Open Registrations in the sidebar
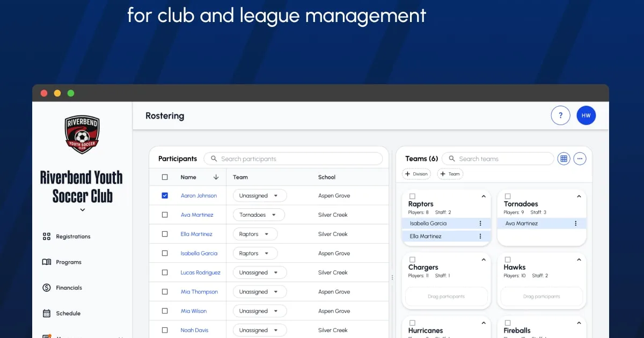Viewport: 644px width, 338px height. point(73,237)
